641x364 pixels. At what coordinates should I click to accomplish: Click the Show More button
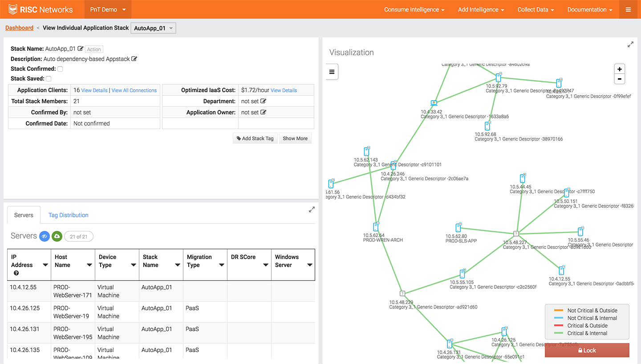click(295, 138)
